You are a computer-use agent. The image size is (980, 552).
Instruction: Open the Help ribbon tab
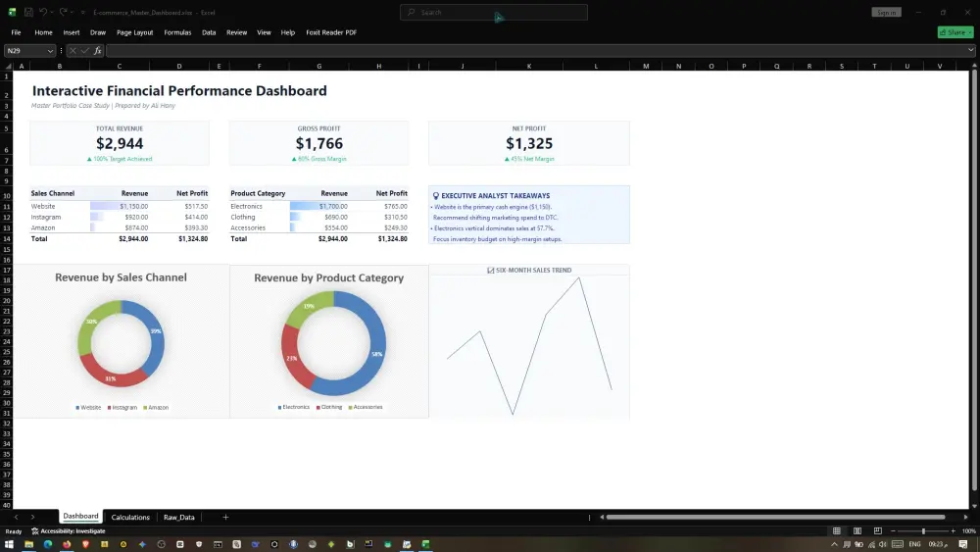(287, 32)
